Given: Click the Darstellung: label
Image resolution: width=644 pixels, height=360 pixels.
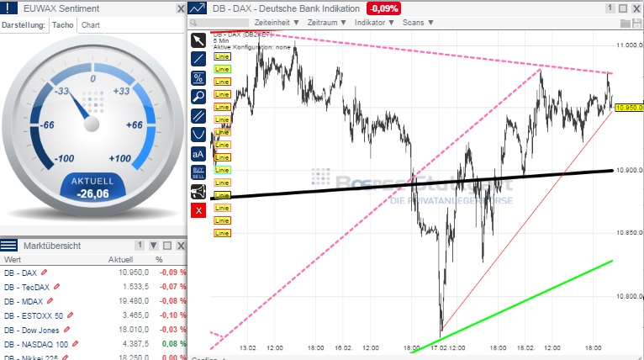Looking at the screenshot, I should 23,25.
